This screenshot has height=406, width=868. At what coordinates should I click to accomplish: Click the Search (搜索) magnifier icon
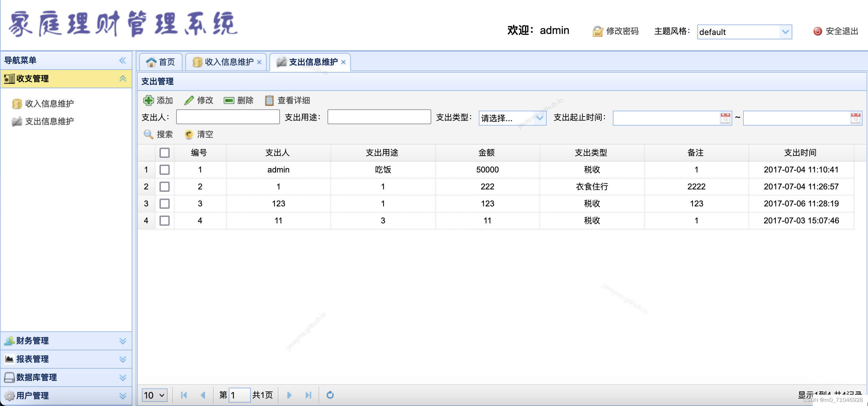[148, 134]
